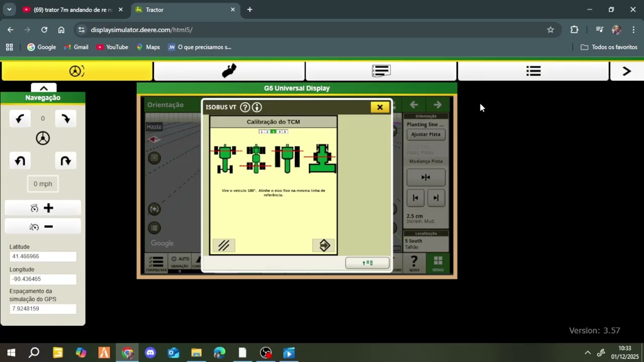This screenshot has height=362, width=644.
Task: Go back with the display left arrow
Action: tap(414, 105)
